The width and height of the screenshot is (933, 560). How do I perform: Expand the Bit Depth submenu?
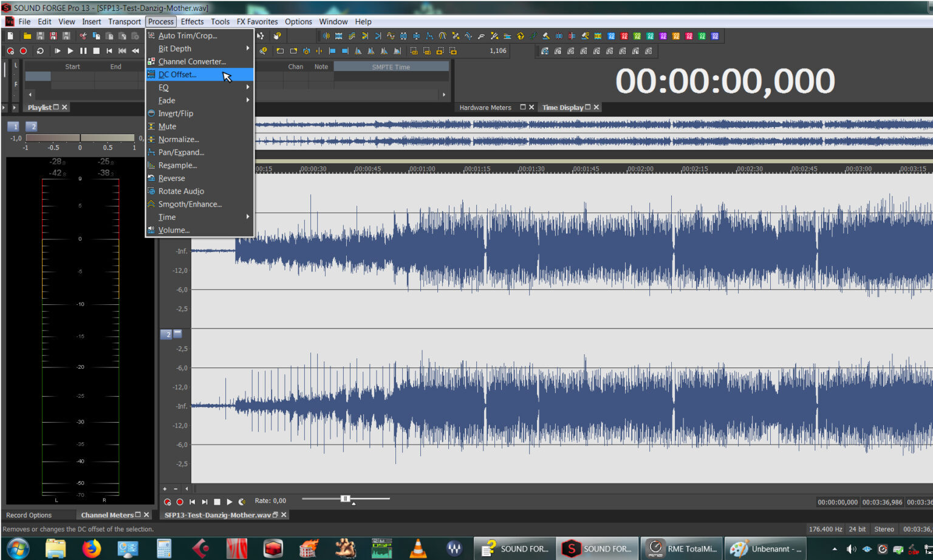(x=199, y=49)
